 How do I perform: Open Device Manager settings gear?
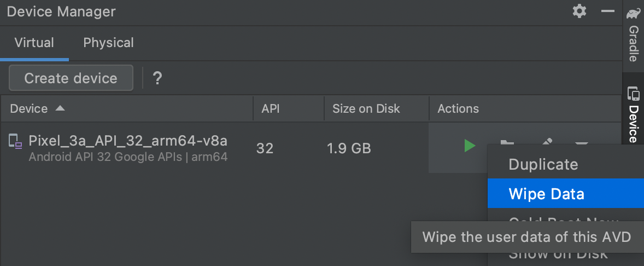579,11
